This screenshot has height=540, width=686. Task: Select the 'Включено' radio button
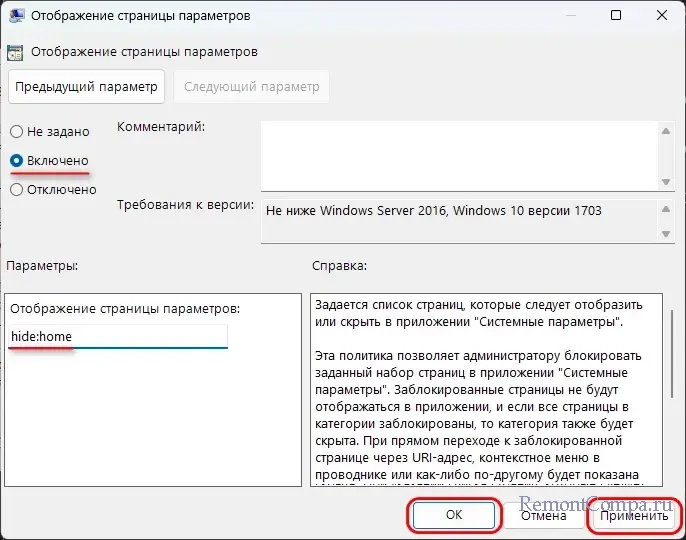point(17,161)
